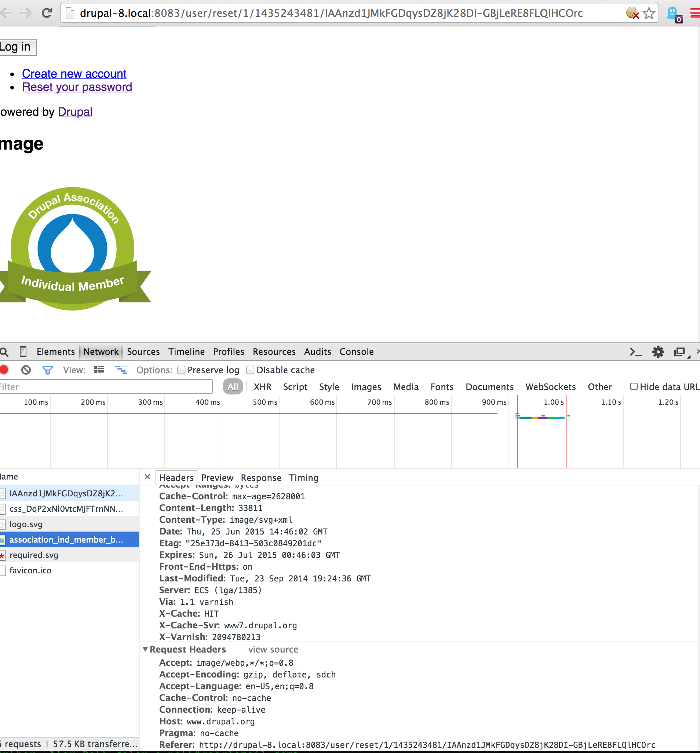The width and height of the screenshot is (700, 753).
Task: Open the network filter funnel icon
Action: click(x=47, y=370)
